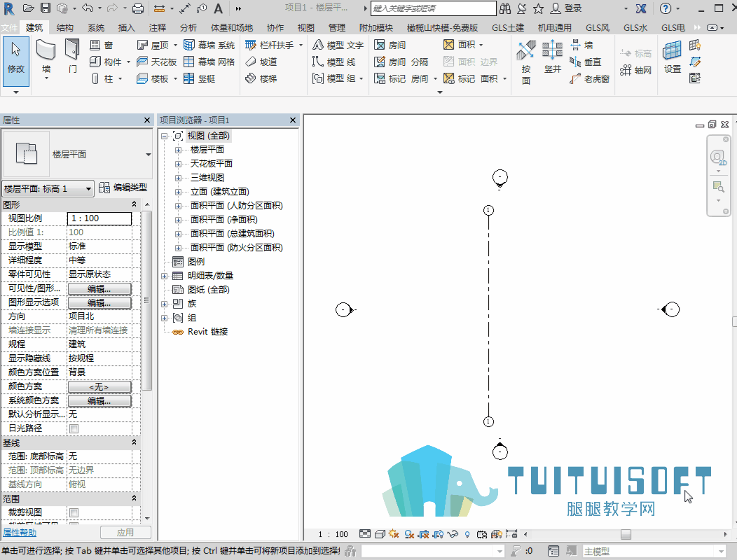The width and height of the screenshot is (737, 560).
Task: Click the Open folder icon in quick access toolbar
Action: tap(28, 8)
